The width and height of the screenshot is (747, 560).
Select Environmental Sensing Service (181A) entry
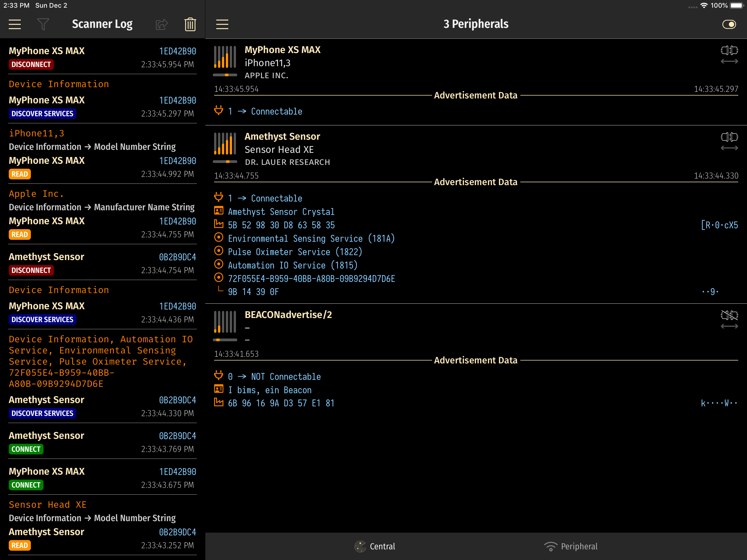pos(311,238)
